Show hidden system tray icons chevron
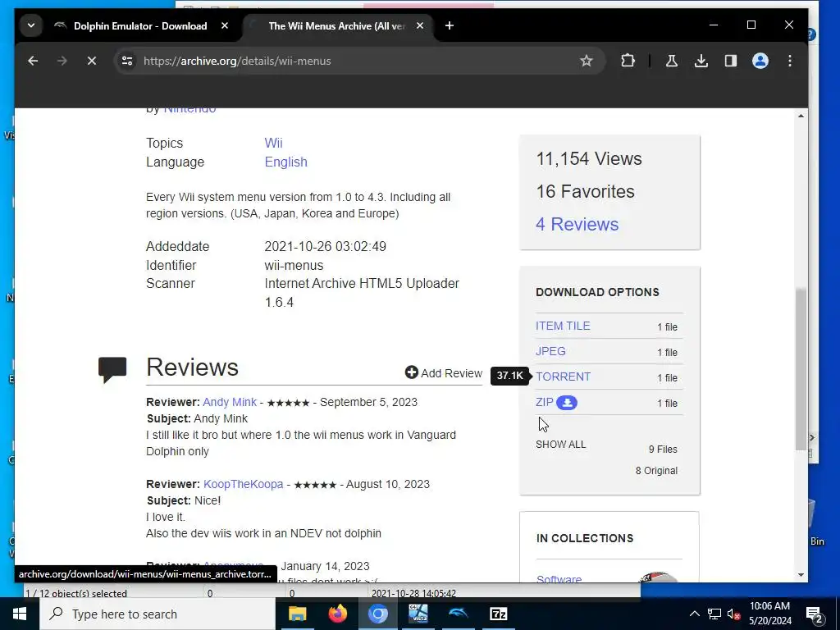 point(694,614)
